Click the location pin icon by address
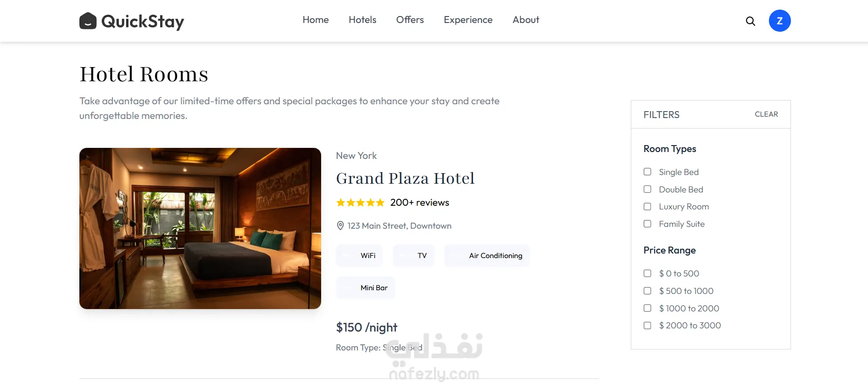The height and width of the screenshot is (383, 868). coord(340,225)
